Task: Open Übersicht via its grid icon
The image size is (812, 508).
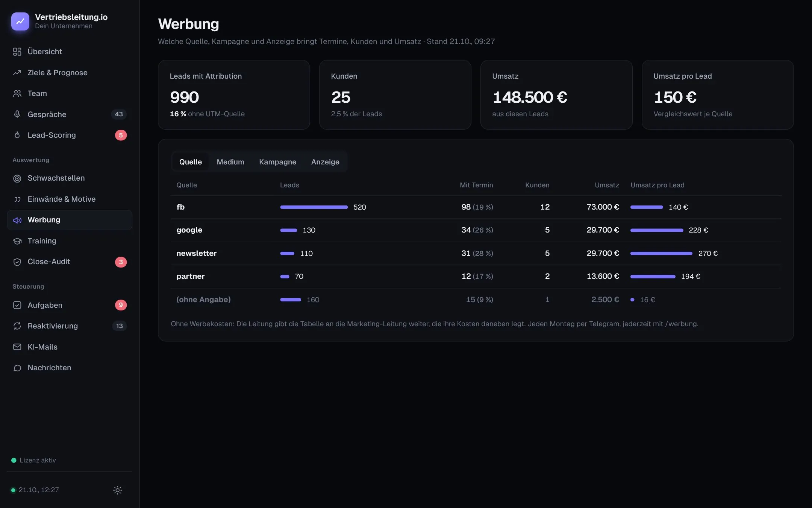Action: (17, 52)
